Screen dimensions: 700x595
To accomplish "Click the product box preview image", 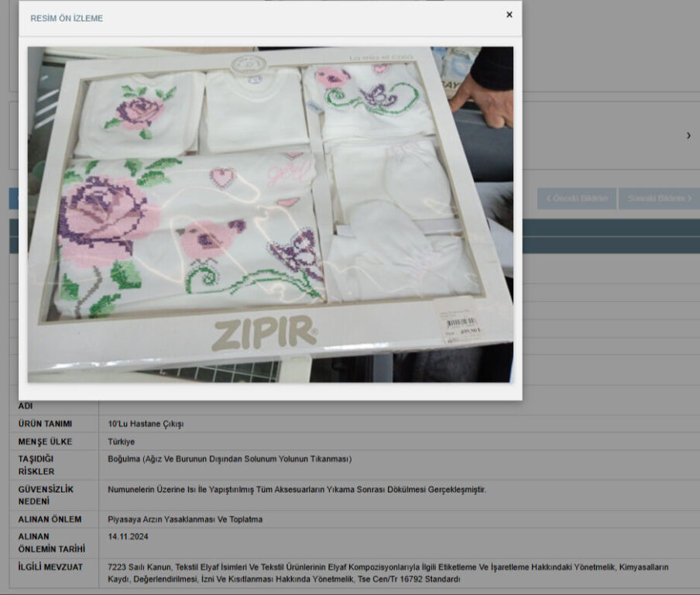I will click(x=270, y=214).
